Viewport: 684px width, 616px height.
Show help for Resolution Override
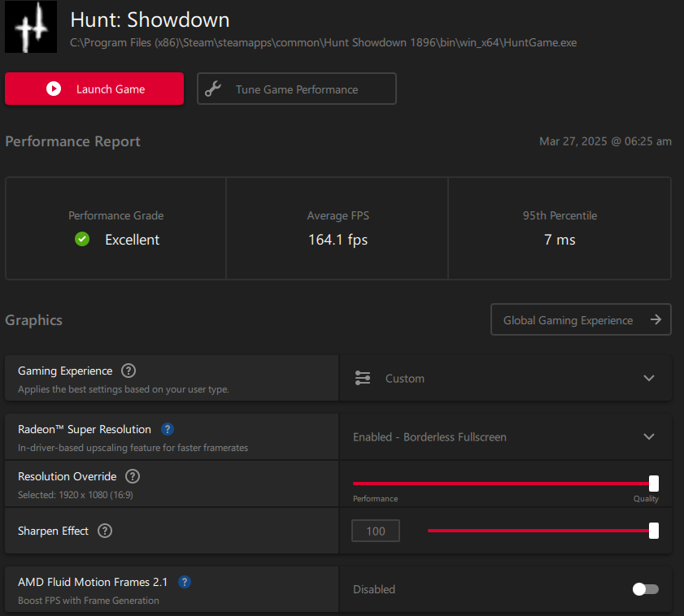133,476
